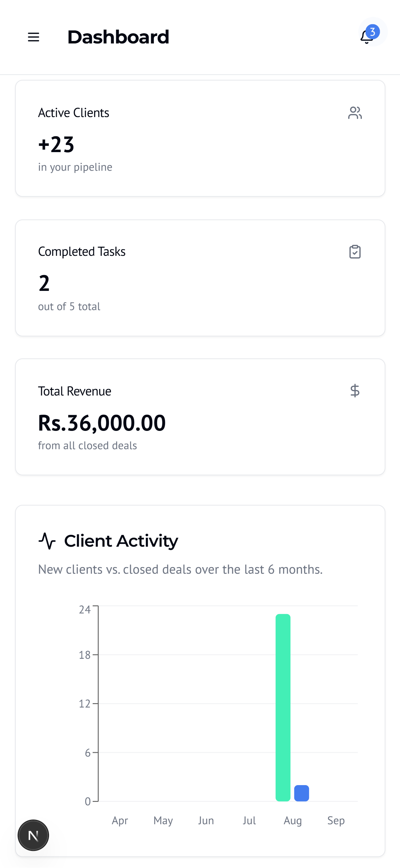Click the Aug label on the chart axis

293,821
